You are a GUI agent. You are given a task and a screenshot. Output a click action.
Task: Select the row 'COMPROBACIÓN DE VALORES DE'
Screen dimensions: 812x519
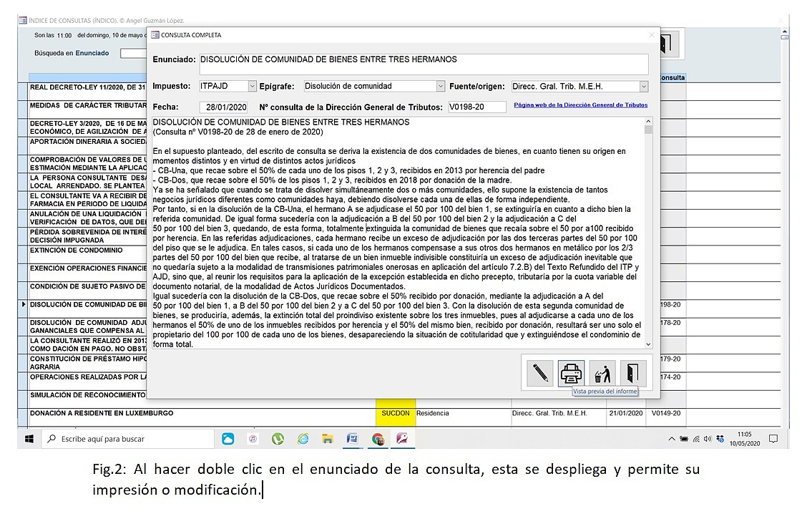click(87, 164)
